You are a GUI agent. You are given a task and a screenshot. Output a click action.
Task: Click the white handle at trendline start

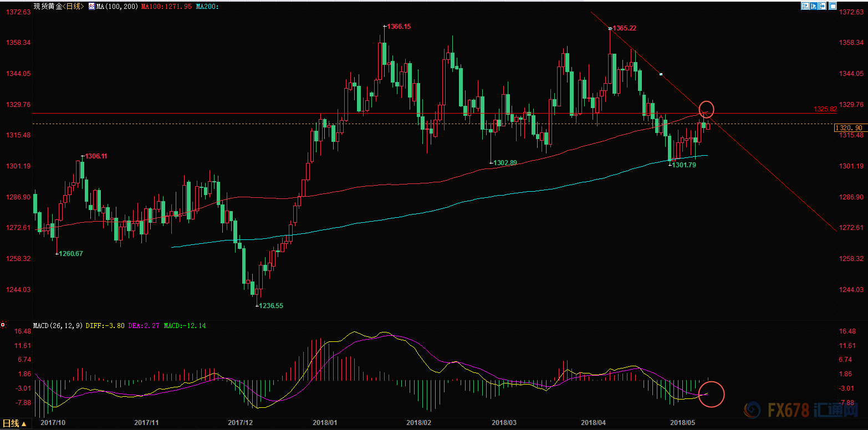610,28
